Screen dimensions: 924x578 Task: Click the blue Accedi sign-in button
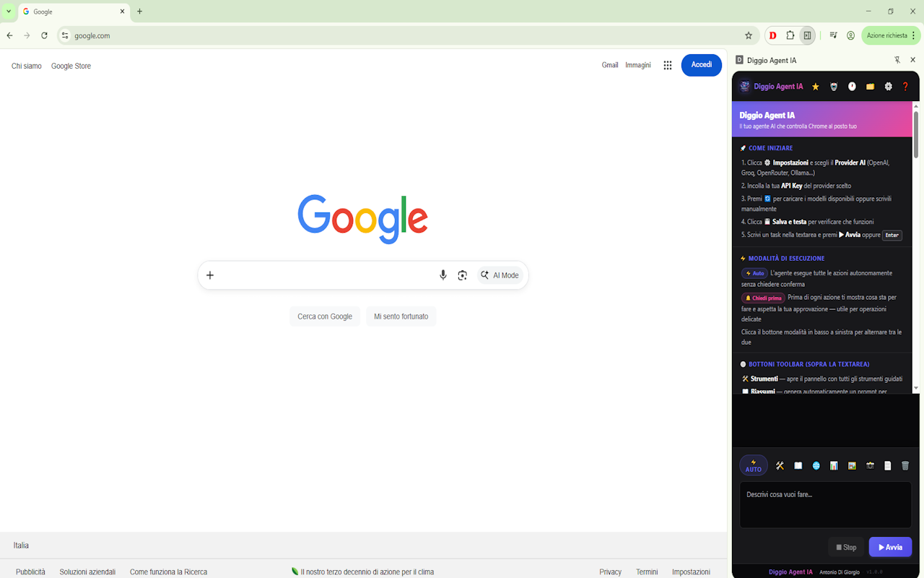[x=702, y=65]
